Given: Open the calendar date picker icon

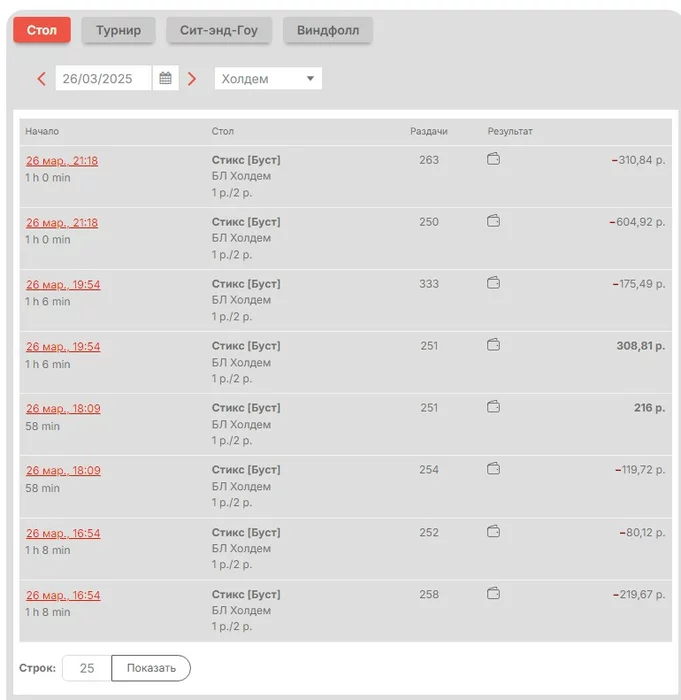Looking at the screenshot, I should coord(166,78).
